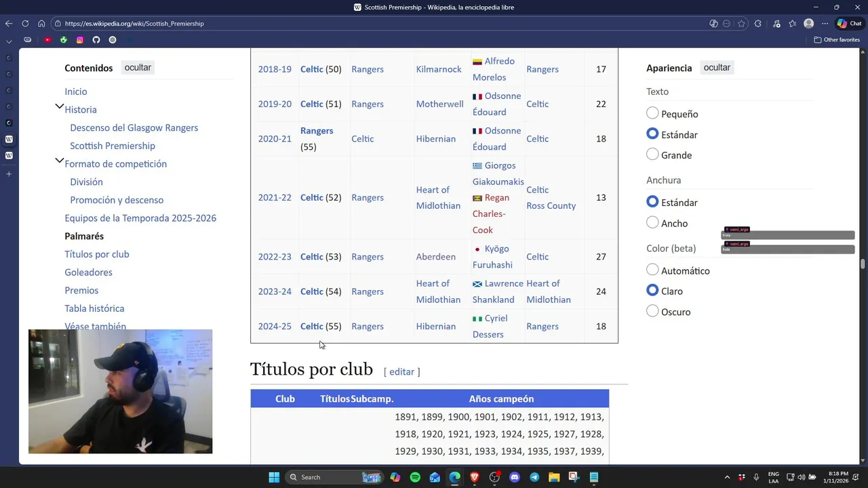Add page to favorites with star icon
The image size is (868, 488).
[x=741, y=24]
